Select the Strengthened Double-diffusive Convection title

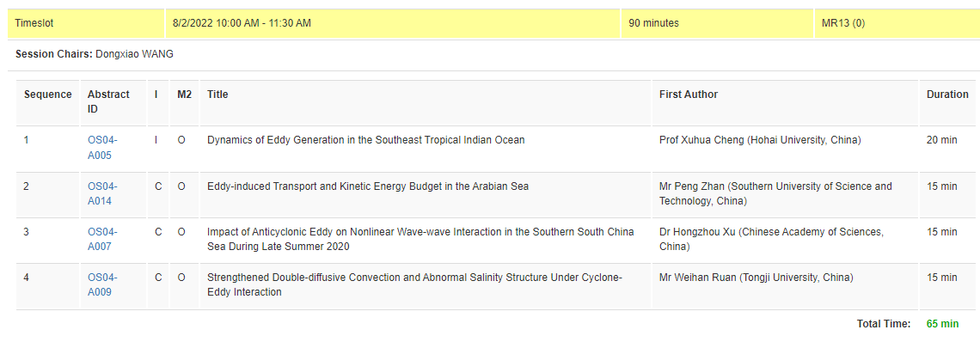pos(415,284)
